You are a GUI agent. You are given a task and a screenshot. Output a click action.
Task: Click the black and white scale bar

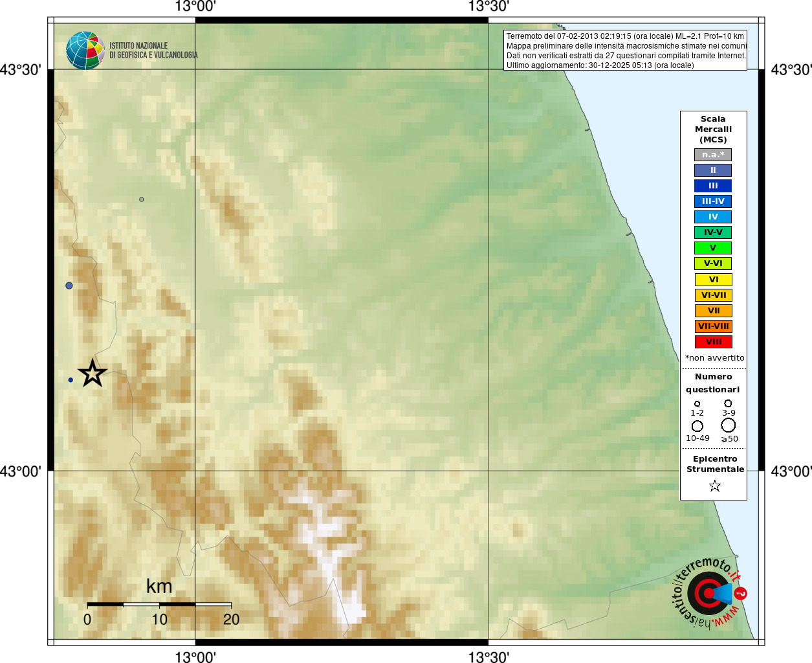pyautogui.click(x=159, y=604)
